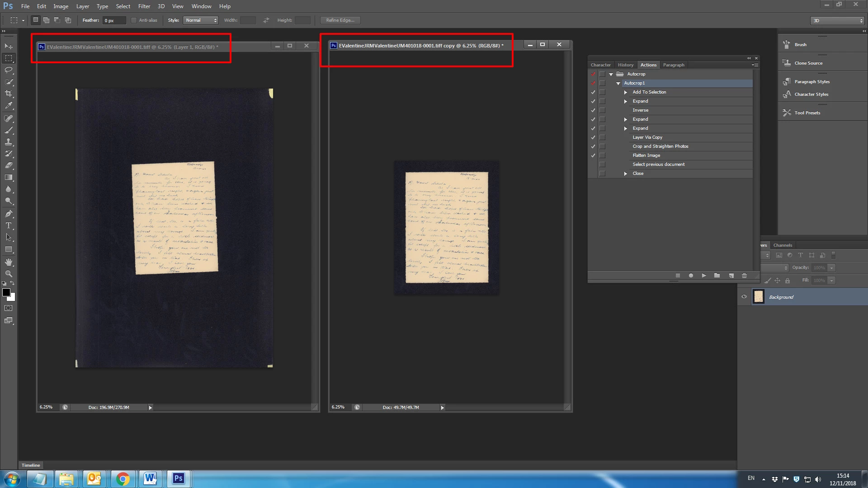
Task: Toggle dialog box for Layer Via Copy step
Action: [602, 137]
